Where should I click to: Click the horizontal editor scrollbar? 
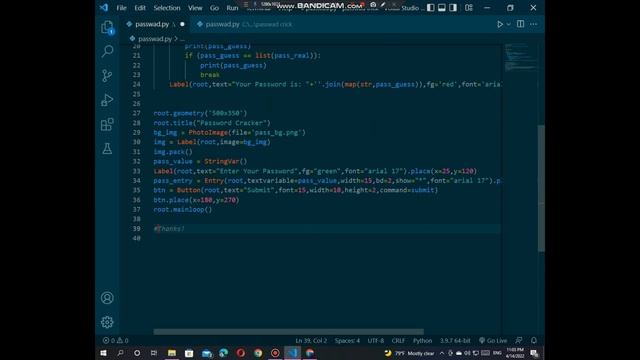click(289, 331)
